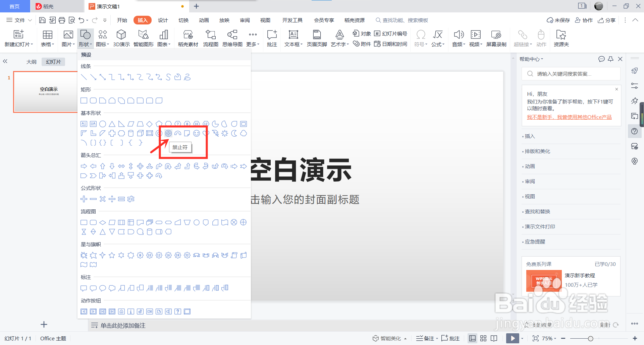Select slide 1 thumbnail 空白演示

46,92
